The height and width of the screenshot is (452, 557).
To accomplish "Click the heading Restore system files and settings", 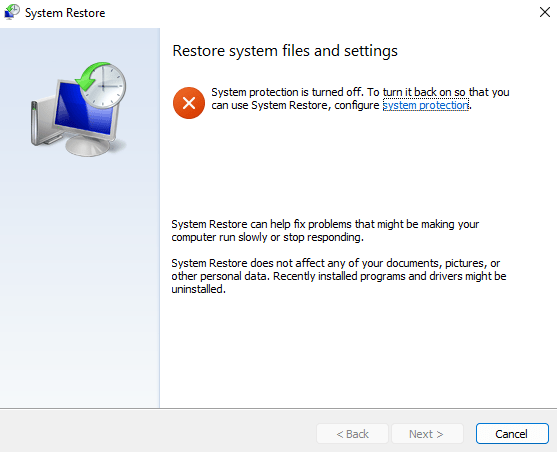I will [x=285, y=51].
